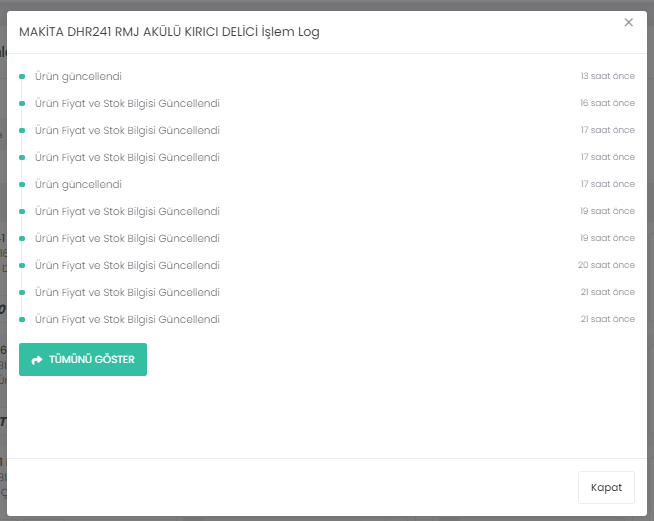Click the green bullet of the 13 saat önce entry
Image resolution: width=654 pixels, height=521 pixels.
coord(22,76)
